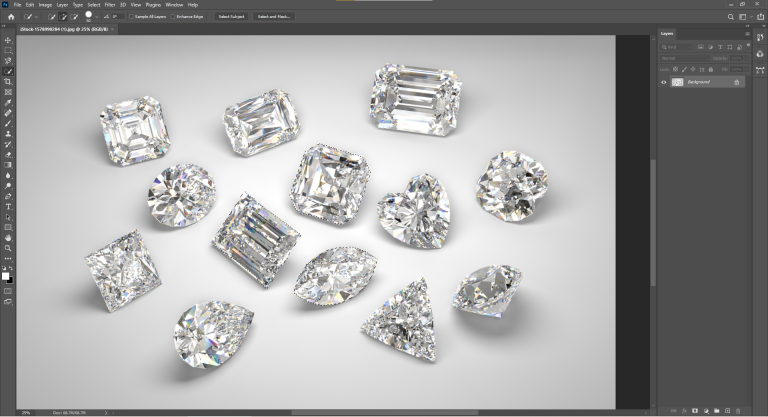Toggle the Enhance Edge checkbox
This screenshot has height=417, width=768.
tap(173, 17)
